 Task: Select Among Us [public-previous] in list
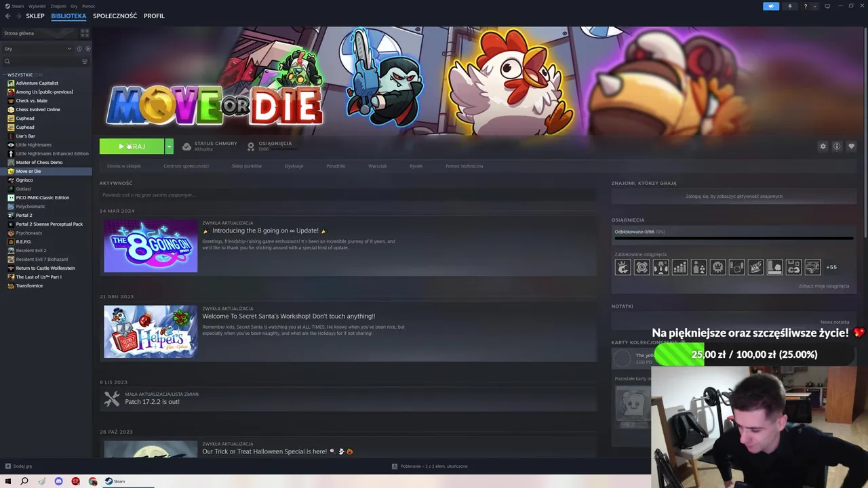(44, 92)
